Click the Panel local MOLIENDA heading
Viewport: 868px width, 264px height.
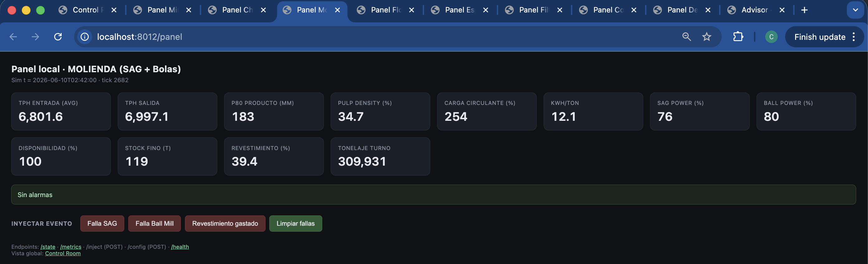point(96,69)
